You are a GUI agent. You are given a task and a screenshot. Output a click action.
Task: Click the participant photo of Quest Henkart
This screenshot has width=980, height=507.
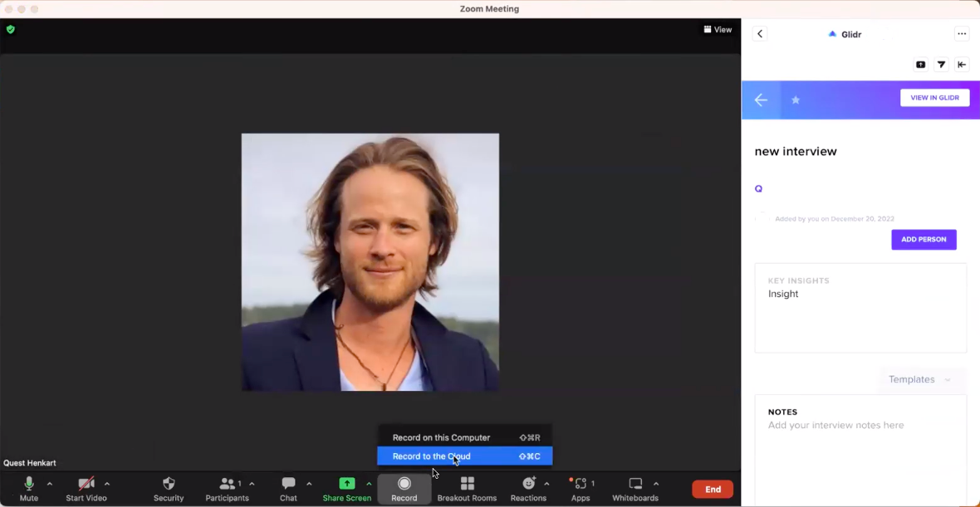370,262
